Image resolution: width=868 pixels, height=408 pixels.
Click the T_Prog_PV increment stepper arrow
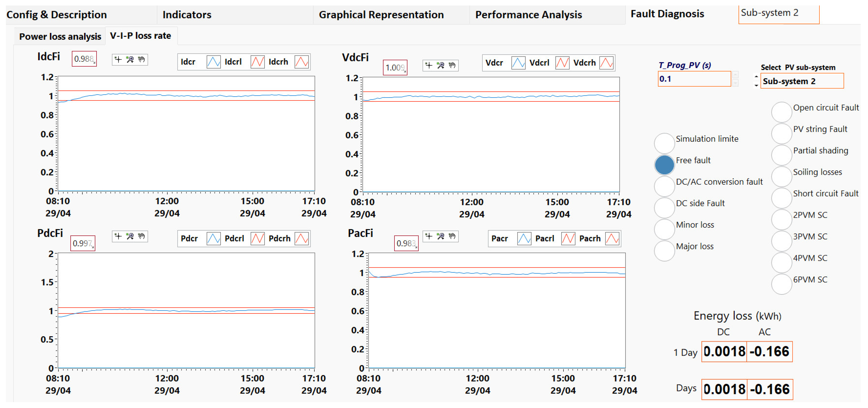coord(735,75)
